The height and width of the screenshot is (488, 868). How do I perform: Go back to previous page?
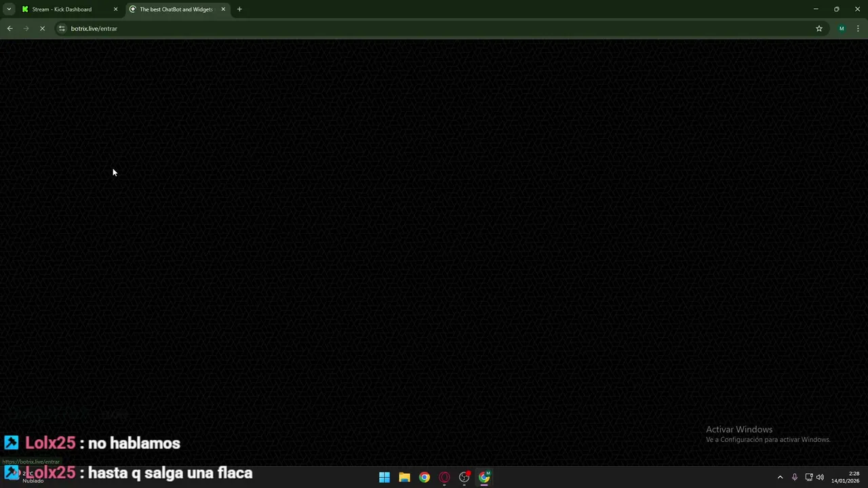(9, 28)
